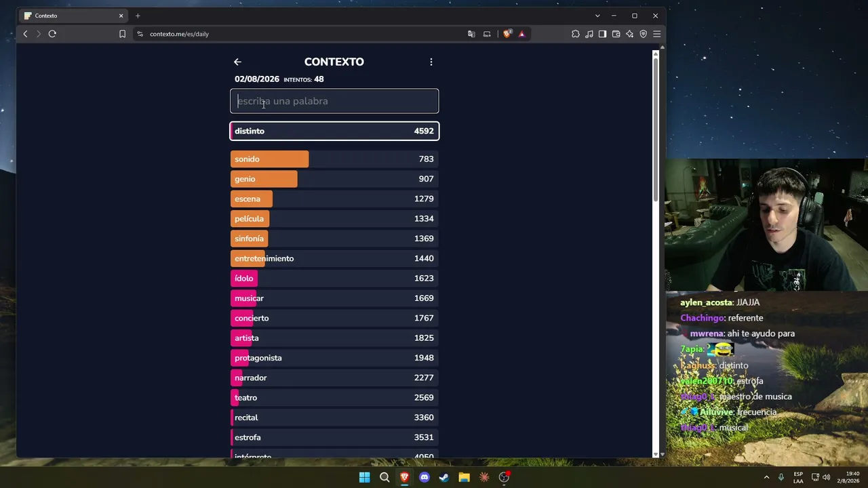Open the Brave VPN shield icon
The height and width of the screenshot is (488, 868).
pyautogui.click(x=643, y=34)
